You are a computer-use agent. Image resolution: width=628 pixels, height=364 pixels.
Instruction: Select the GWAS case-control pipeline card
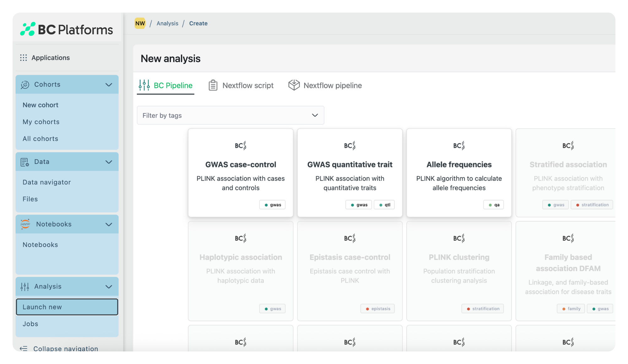tap(241, 173)
